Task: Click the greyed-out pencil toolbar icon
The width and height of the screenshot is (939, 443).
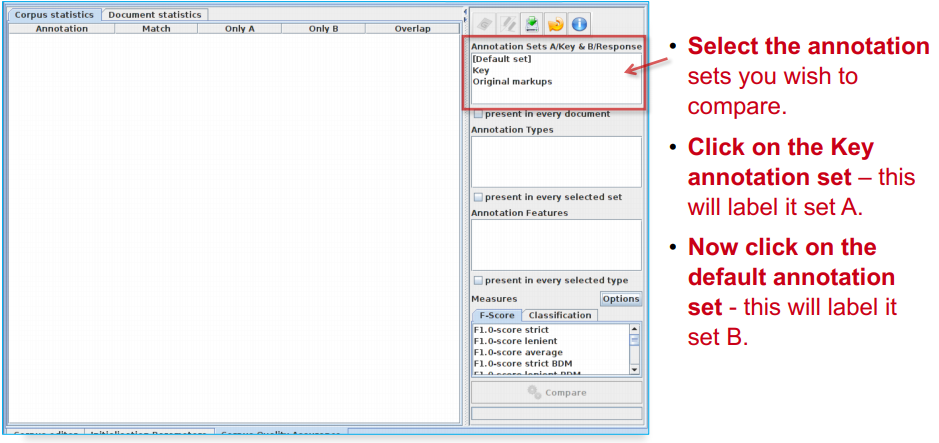Action: click(x=507, y=22)
